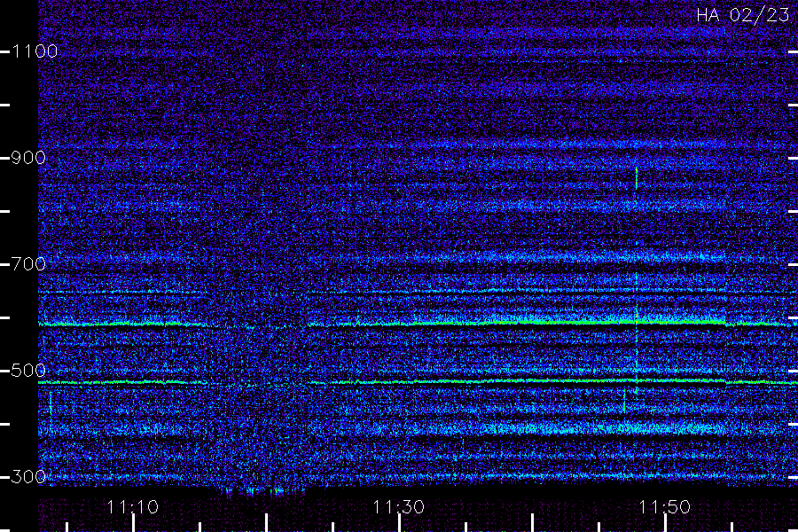Click the 500 frequency axis label

pyautogui.click(x=28, y=371)
